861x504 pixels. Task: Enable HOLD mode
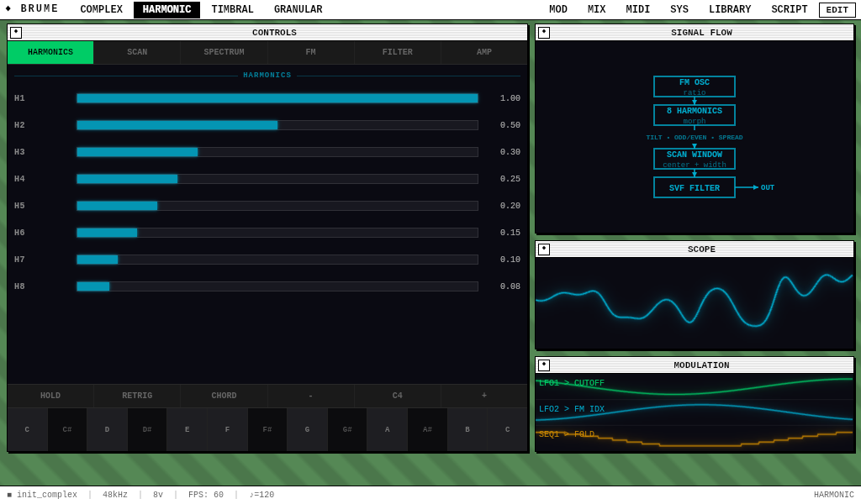(x=50, y=395)
